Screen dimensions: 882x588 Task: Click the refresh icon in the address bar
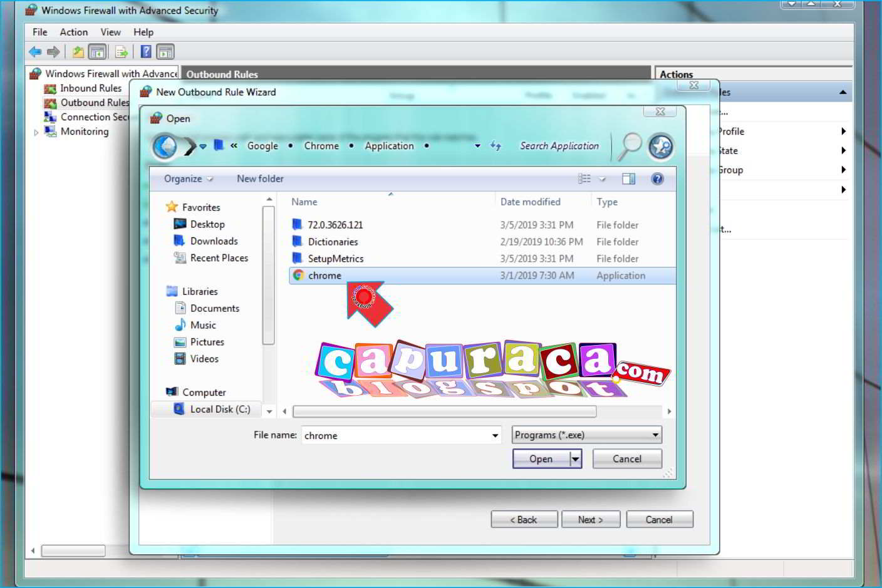495,146
